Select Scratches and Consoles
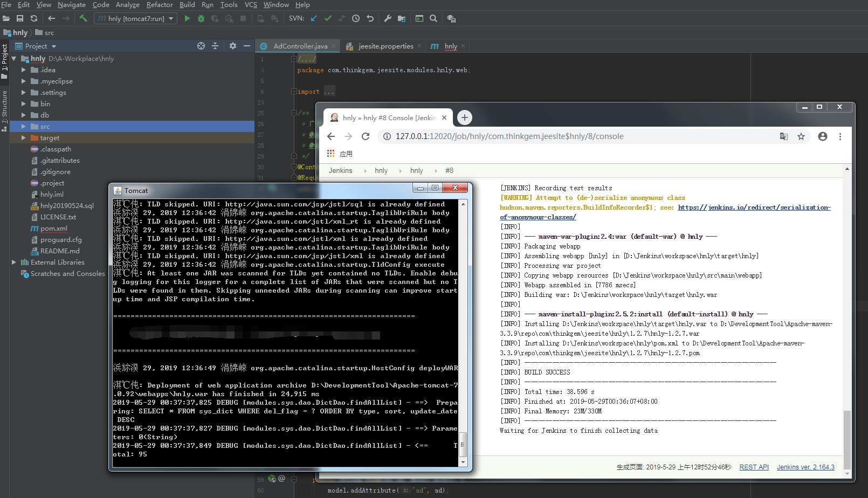Viewport: 868px width, 498px height. (x=67, y=273)
